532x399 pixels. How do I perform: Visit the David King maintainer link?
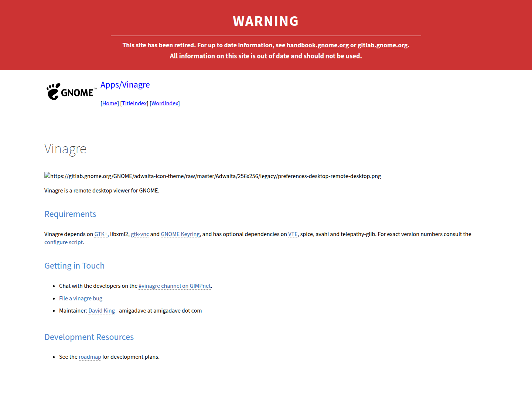102,311
